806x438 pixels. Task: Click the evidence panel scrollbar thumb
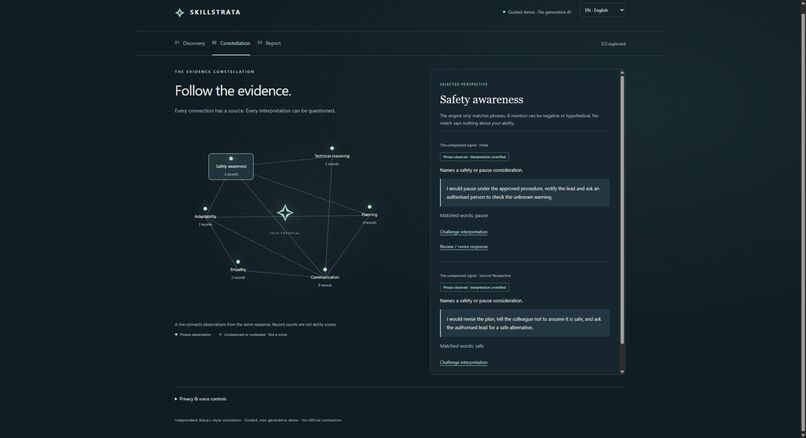tap(622, 210)
